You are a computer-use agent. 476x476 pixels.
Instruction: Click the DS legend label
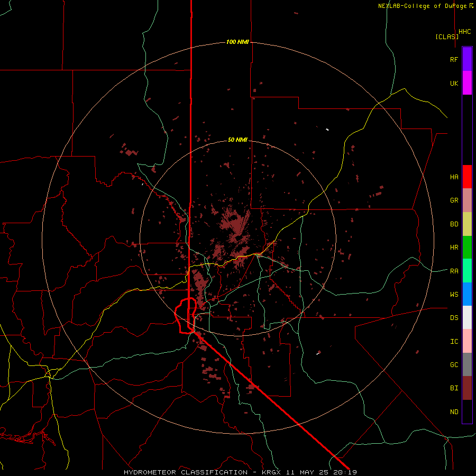click(x=454, y=318)
